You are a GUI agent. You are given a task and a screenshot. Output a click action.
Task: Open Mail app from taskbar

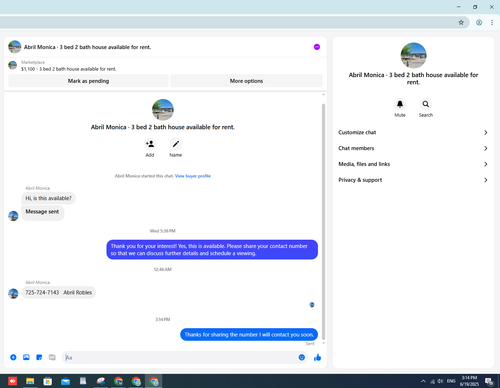pyautogui.click(x=65, y=381)
